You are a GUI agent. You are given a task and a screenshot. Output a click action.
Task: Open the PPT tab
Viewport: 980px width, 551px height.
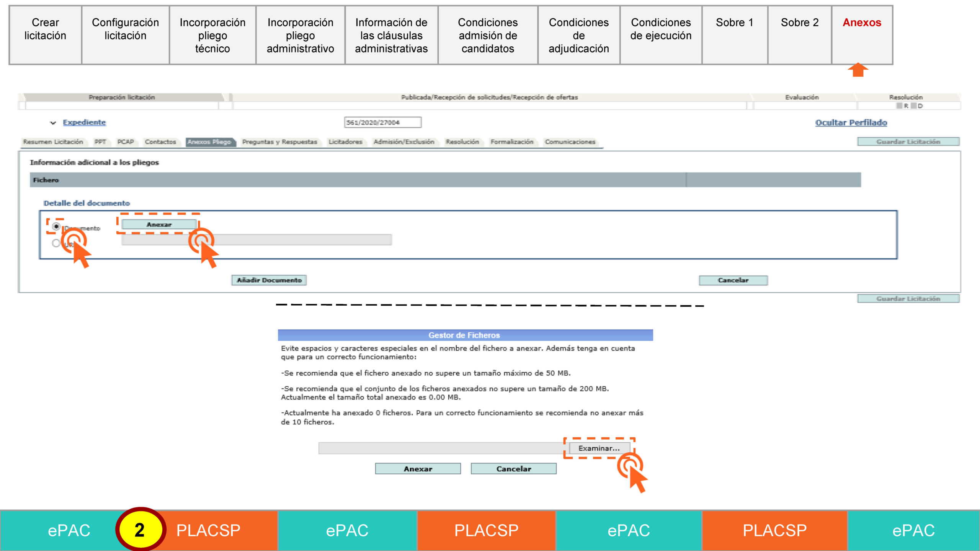click(x=100, y=142)
